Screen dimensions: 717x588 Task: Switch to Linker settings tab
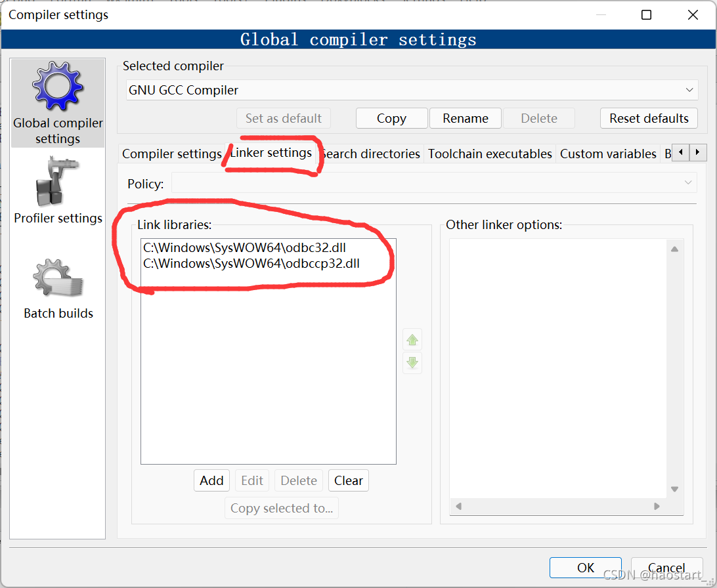coord(271,153)
